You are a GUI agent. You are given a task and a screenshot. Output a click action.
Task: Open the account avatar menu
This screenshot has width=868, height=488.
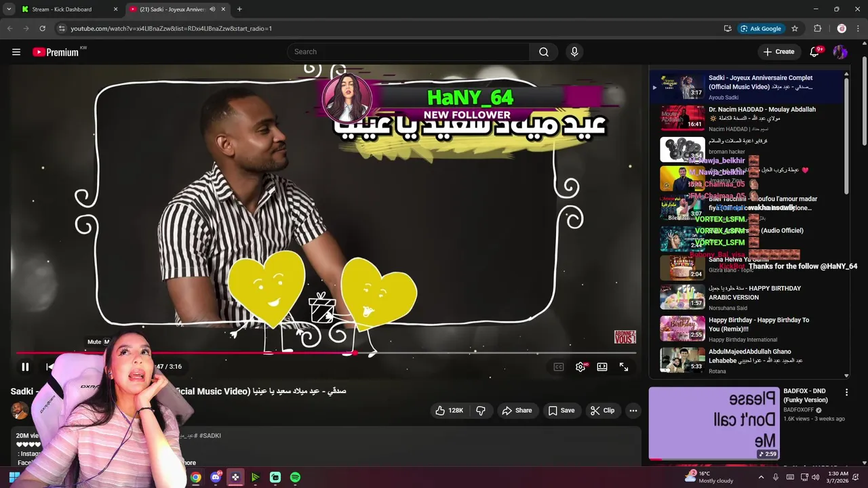840,52
